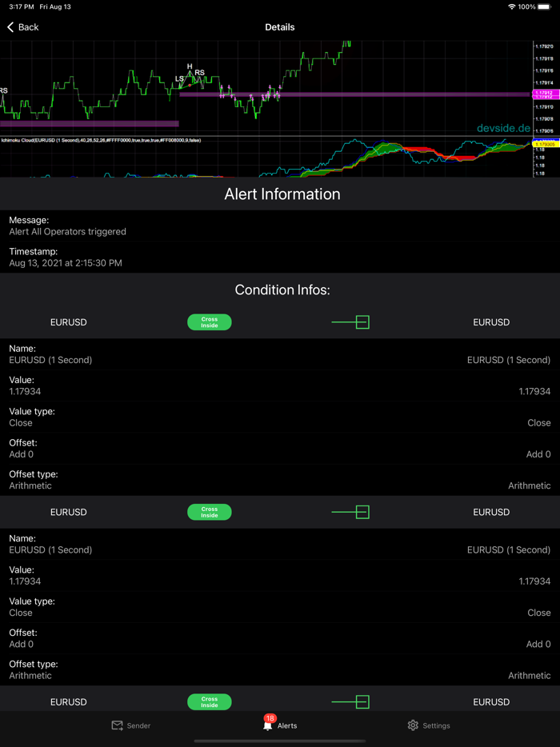This screenshot has width=560, height=747.
Task: Tap the third Cross Inside green badge
Action: pyautogui.click(x=210, y=702)
